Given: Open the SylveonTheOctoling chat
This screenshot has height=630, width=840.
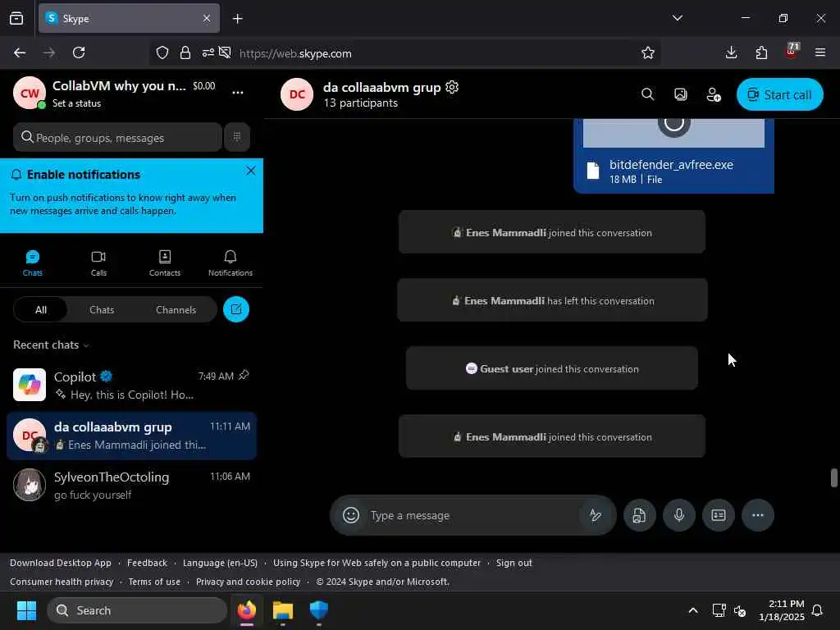Looking at the screenshot, I should point(131,486).
